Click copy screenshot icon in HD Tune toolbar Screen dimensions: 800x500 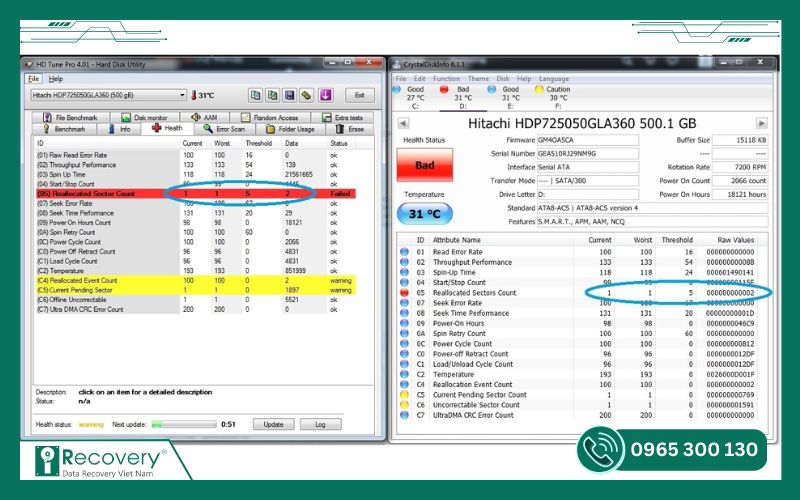273,95
